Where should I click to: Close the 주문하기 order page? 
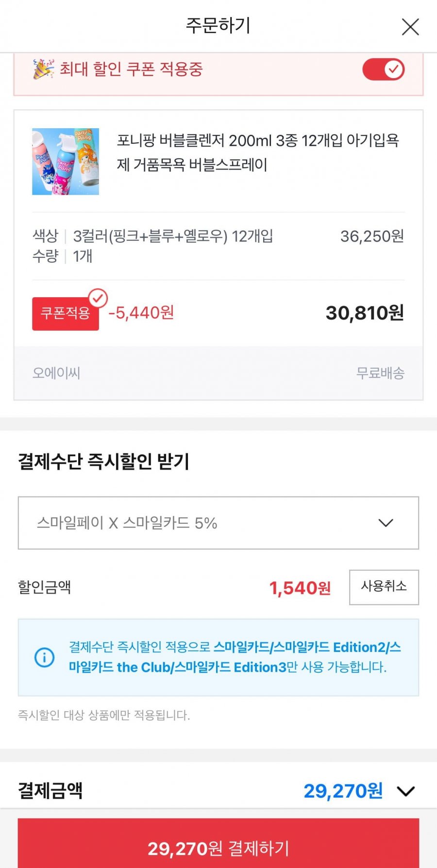(x=410, y=27)
